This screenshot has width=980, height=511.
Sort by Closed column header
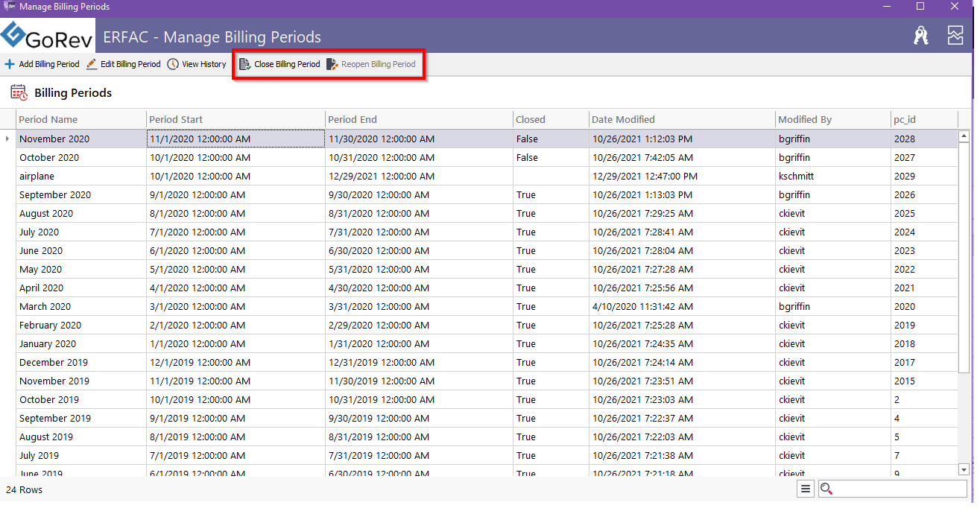tap(551, 119)
